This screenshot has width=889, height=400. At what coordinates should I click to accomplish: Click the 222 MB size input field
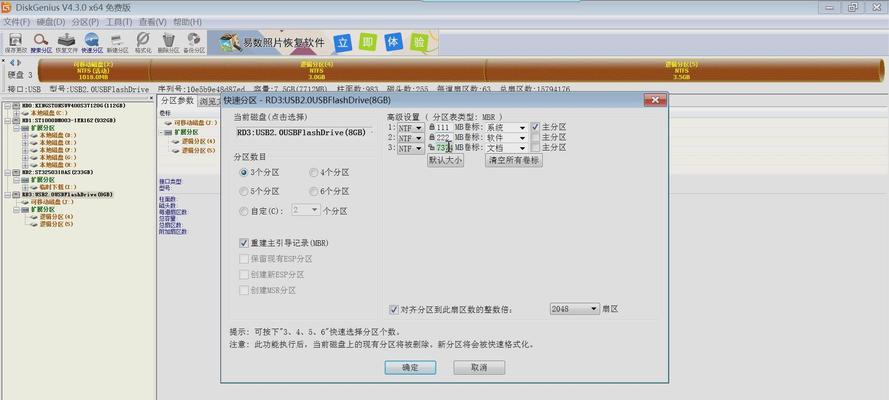[x=443, y=138]
